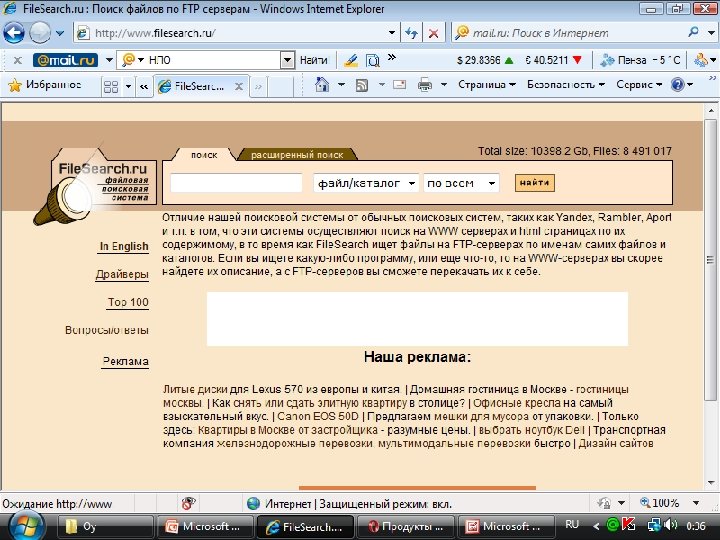Screen dimensions: 720x540
Task: Switch to расширенный поиск tab
Action: pos(297,155)
